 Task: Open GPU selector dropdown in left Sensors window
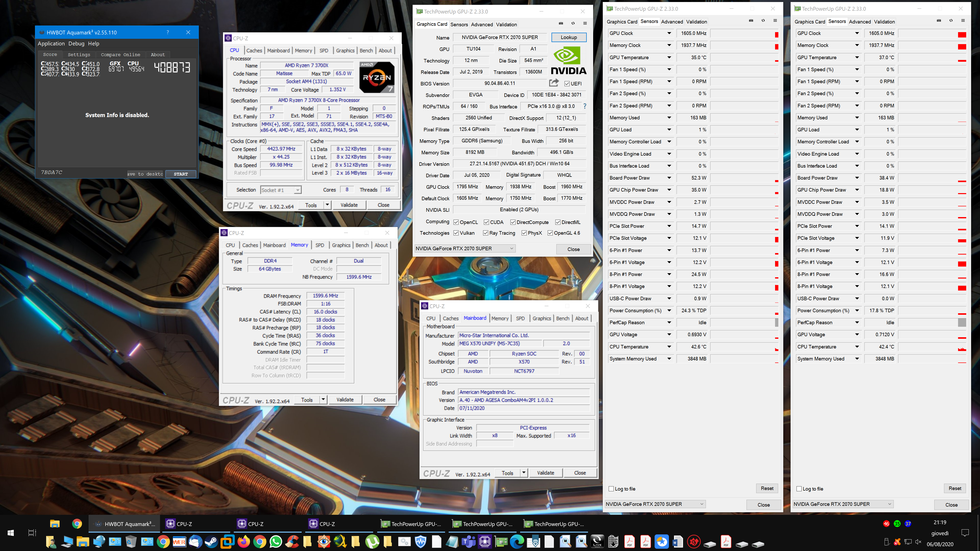pyautogui.click(x=655, y=504)
